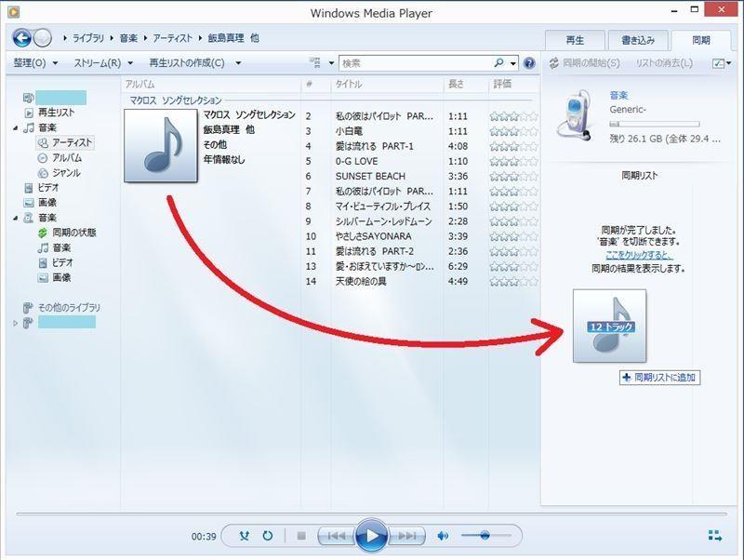Image resolution: width=744 pixels, height=560 pixels.
Task: Collapse the 音楽 library tree node
Action: [15, 128]
